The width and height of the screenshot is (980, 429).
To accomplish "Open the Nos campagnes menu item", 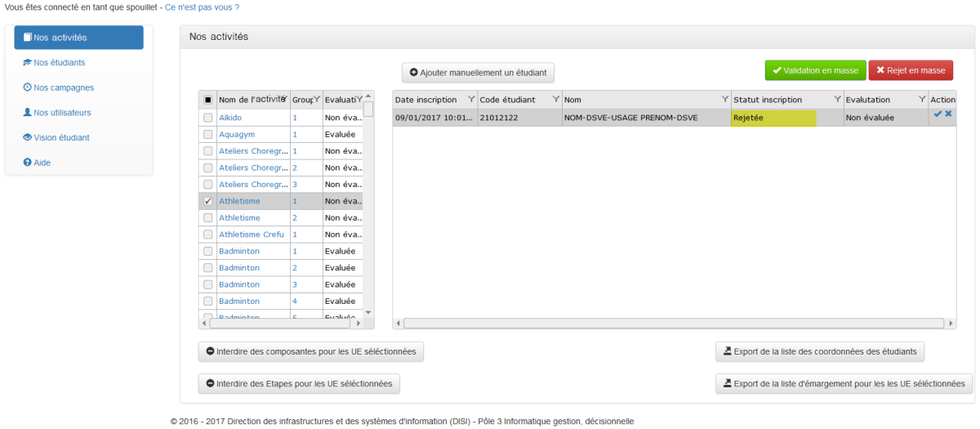I will coord(63,87).
